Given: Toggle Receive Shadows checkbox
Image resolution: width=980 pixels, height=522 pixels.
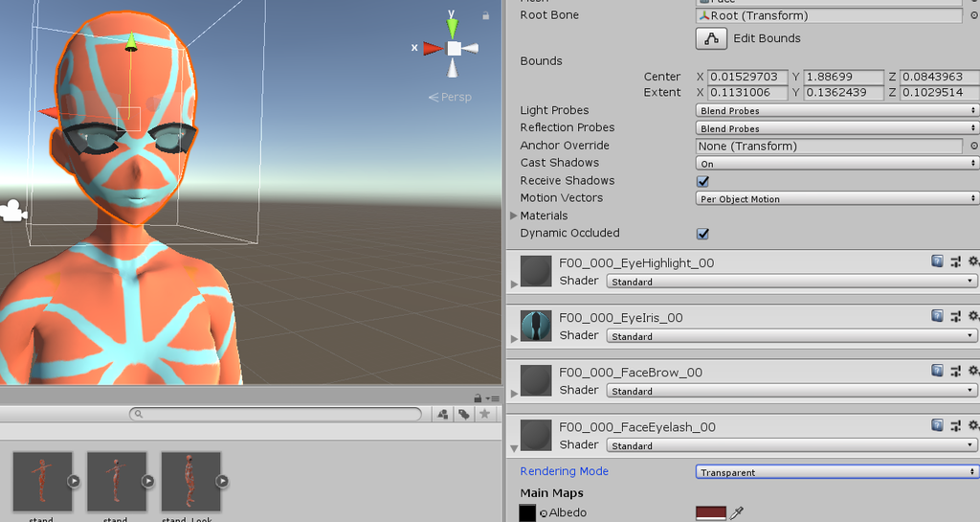Looking at the screenshot, I should (702, 181).
